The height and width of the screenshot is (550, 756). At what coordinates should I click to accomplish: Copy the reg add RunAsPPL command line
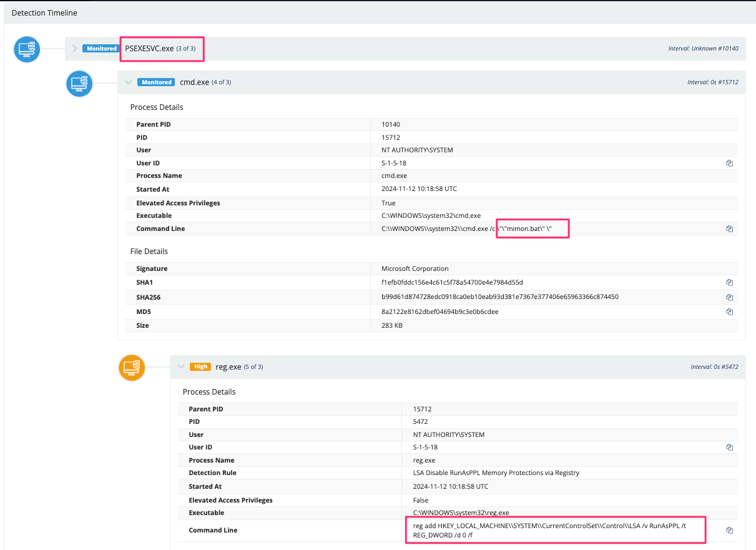(729, 530)
